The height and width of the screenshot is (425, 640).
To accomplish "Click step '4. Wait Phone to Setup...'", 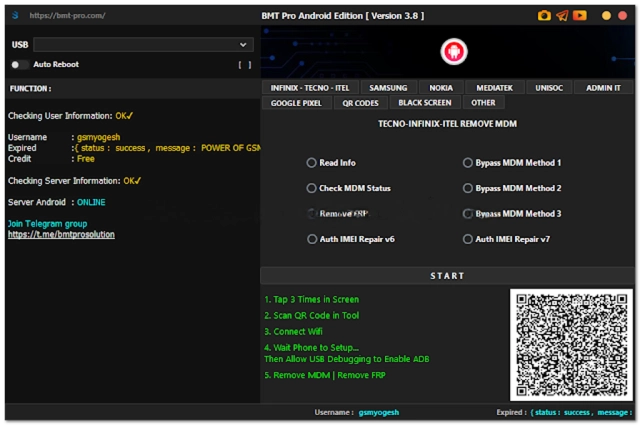I will click(311, 348).
